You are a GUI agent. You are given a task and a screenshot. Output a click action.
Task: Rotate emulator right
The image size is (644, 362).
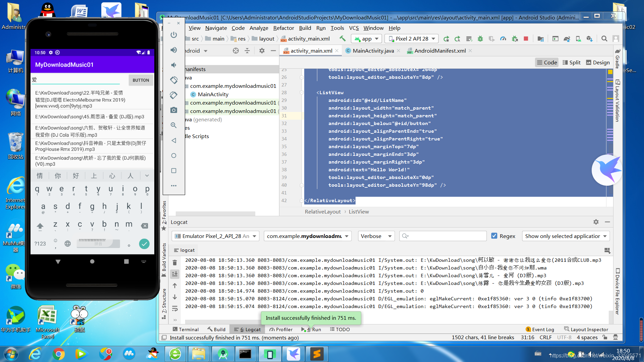[173, 95]
